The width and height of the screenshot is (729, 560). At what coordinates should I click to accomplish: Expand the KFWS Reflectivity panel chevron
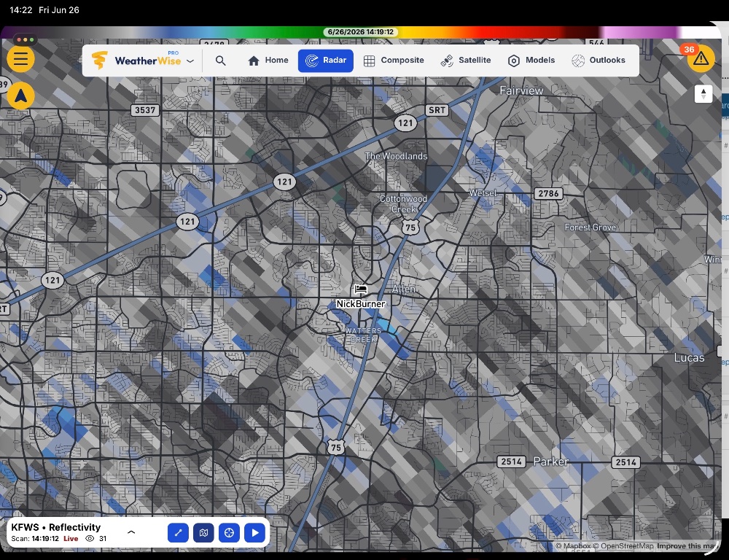click(131, 532)
